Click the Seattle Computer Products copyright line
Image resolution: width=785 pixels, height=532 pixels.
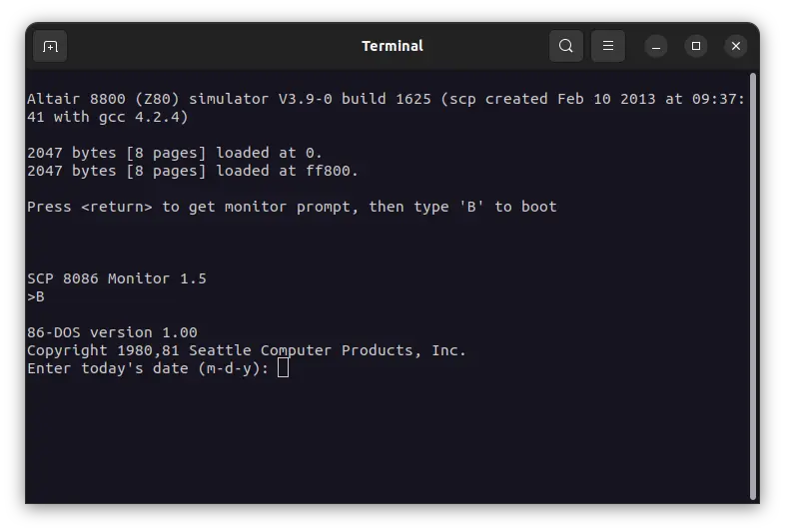[x=247, y=350]
